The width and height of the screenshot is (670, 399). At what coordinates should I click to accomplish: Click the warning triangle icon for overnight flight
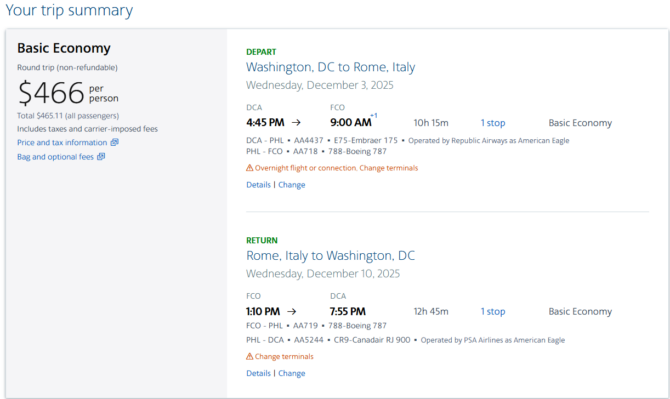pyautogui.click(x=250, y=168)
